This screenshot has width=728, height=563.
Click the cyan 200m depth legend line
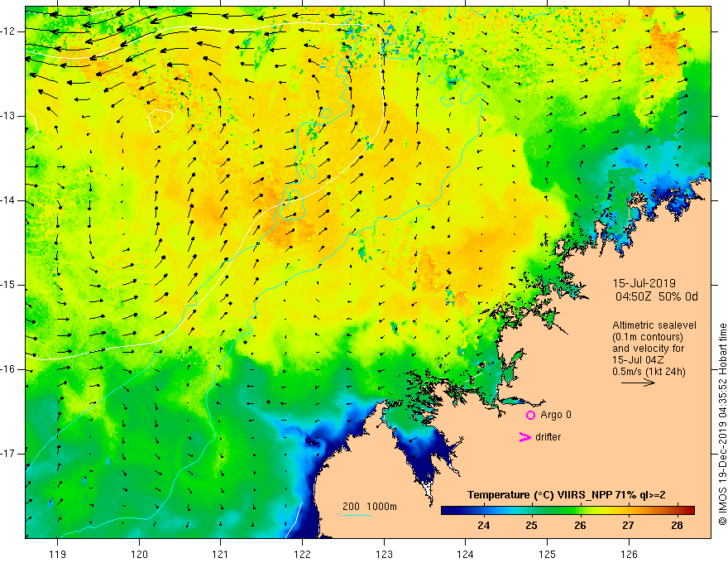point(356,515)
